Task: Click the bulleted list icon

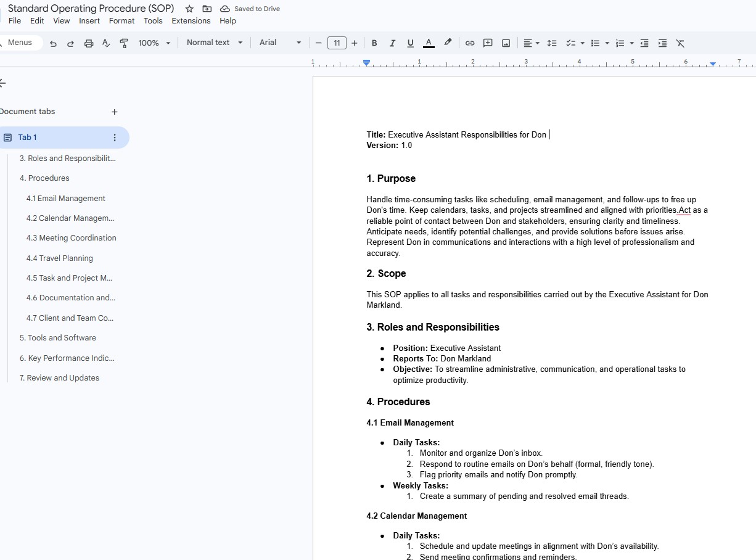Action: [595, 43]
